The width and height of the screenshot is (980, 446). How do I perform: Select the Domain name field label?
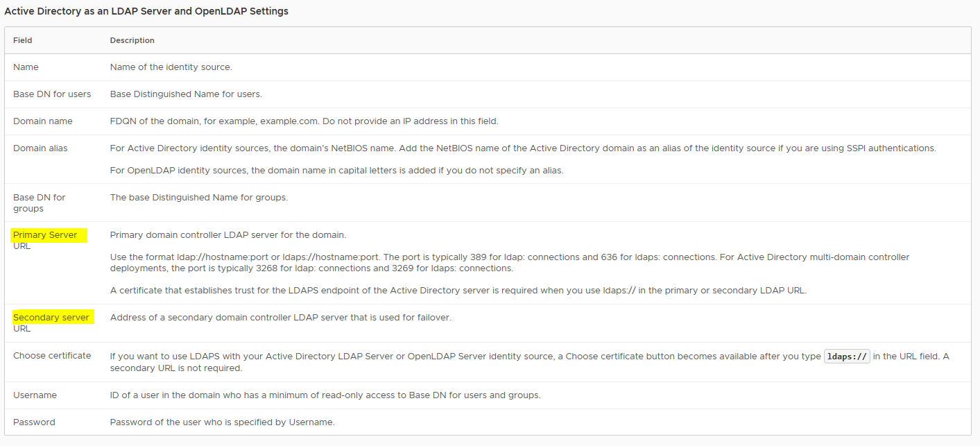point(43,121)
